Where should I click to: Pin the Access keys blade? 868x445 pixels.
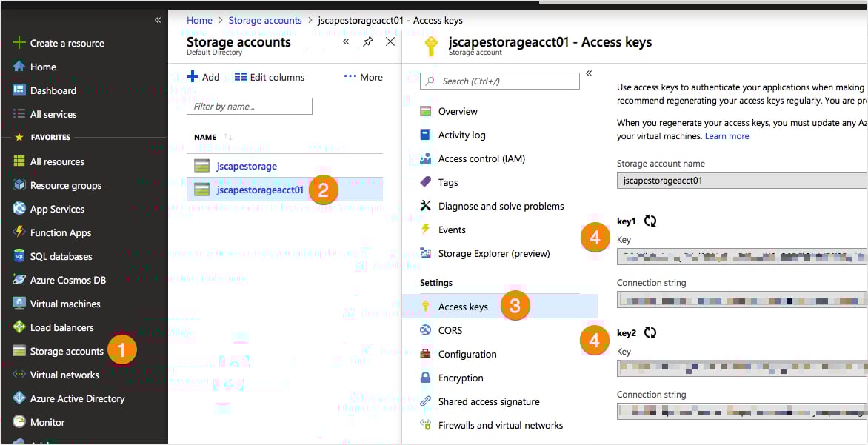click(x=368, y=42)
